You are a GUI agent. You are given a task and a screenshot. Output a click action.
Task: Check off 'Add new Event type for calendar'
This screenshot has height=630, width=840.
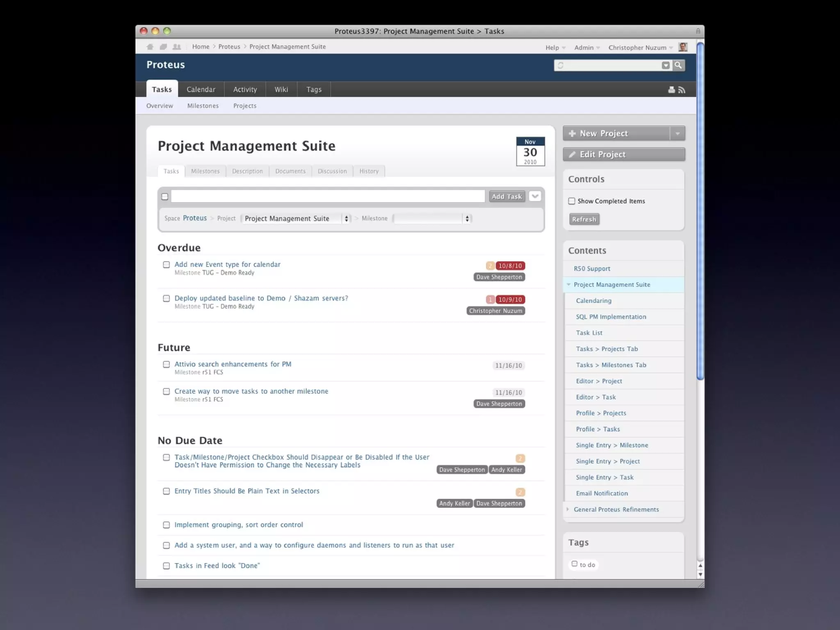pyautogui.click(x=166, y=265)
